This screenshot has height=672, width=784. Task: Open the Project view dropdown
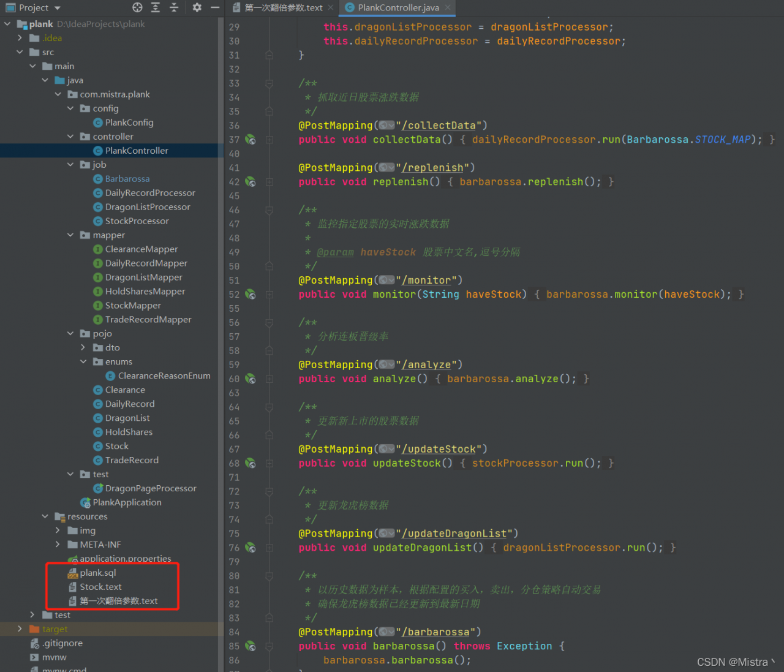pos(58,8)
